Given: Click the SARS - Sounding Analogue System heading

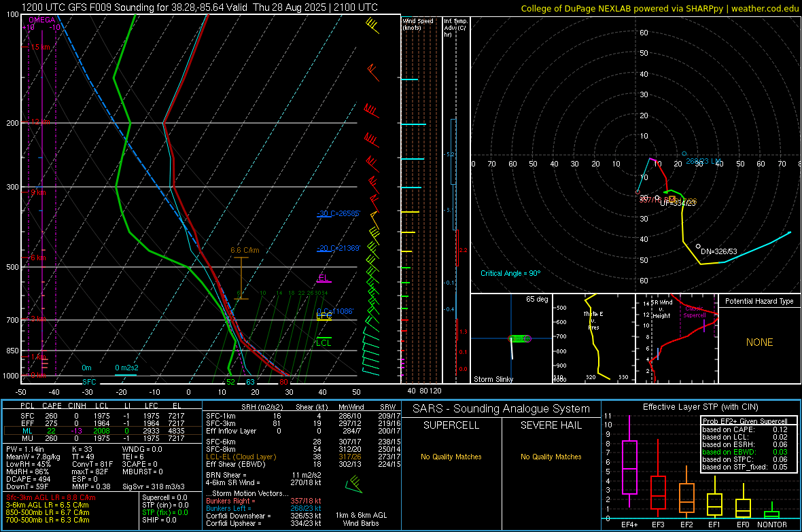Looking at the screenshot, I should pyautogui.click(x=502, y=409).
